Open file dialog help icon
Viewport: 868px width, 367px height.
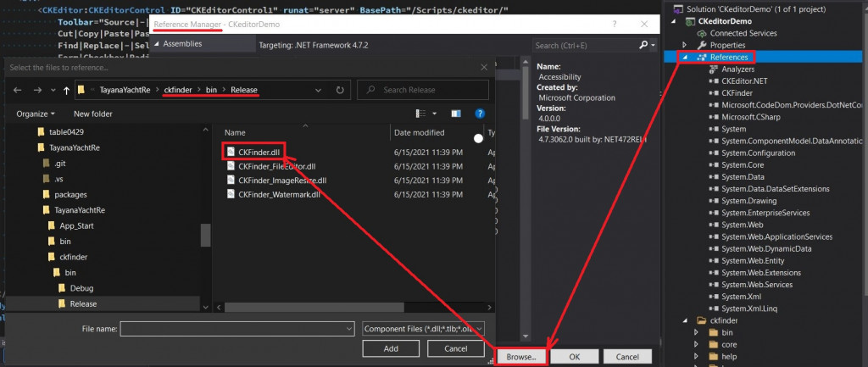pos(480,114)
